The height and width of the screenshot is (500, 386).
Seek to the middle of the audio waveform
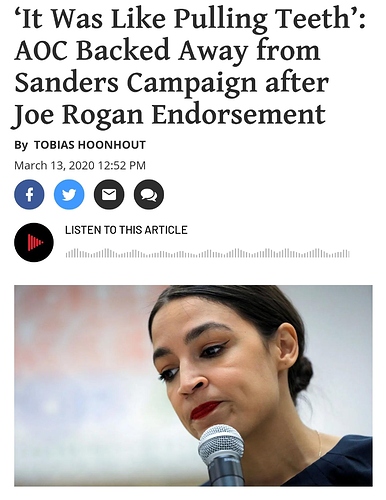click(x=208, y=253)
